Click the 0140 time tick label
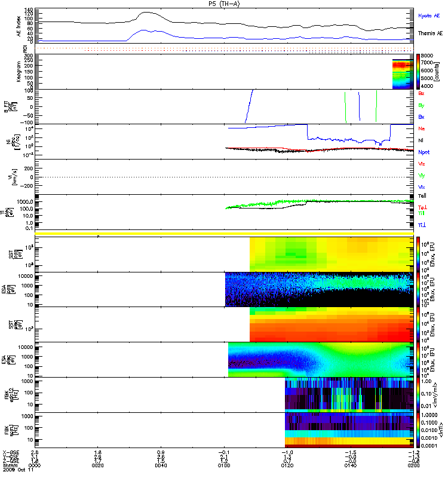 click(351, 465)
